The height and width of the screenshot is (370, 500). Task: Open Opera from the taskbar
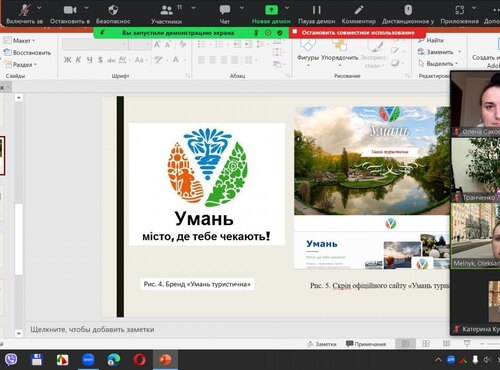[139, 360]
